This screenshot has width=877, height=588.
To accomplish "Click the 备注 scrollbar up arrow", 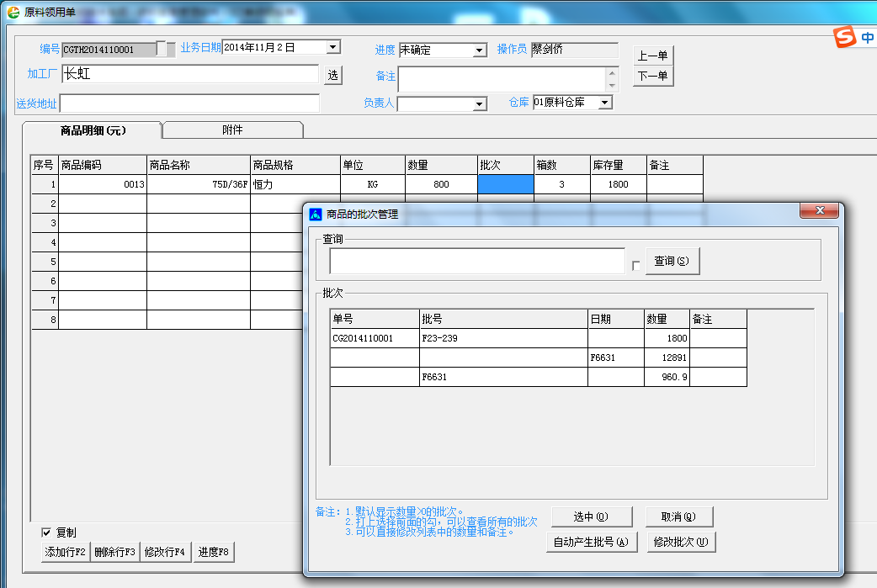I will [x=613, y=73].
